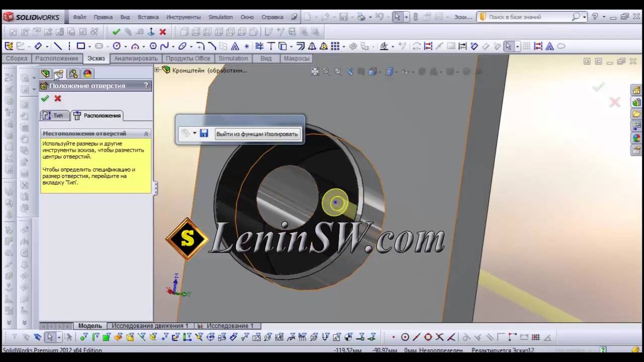Open the Окно menu
Screen dimensions: 644x362
point(247,17)
